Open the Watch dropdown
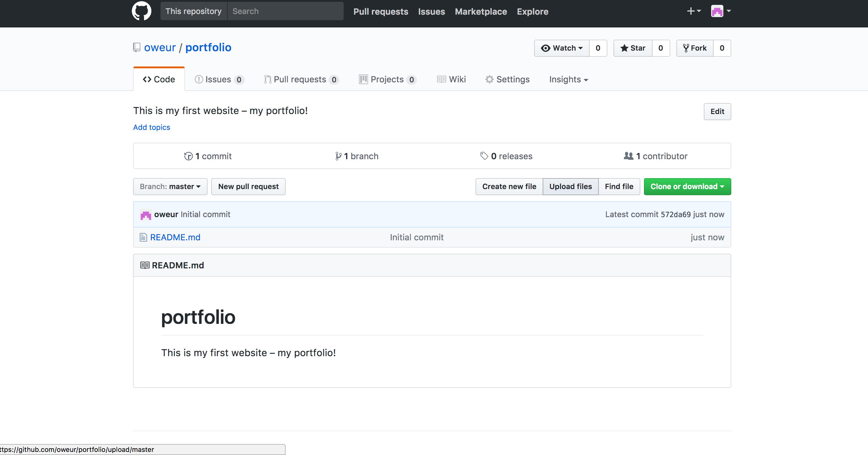868x455 pixels. (x=562, y=48)
